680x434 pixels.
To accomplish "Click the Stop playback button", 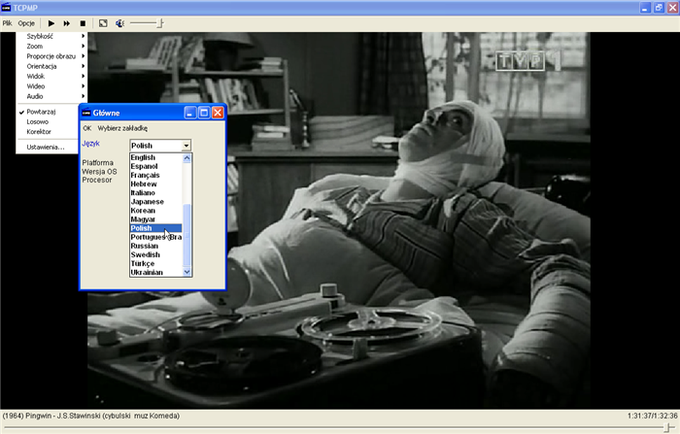I will [82, 23].
